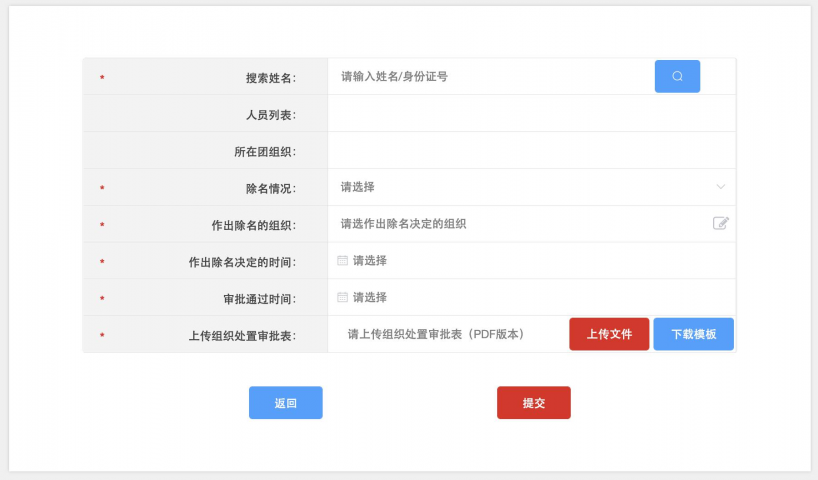Click the magnifier search icon button
Image resolution: width=818 pixels, height=480 pixels.
click(x=677, y=76)
